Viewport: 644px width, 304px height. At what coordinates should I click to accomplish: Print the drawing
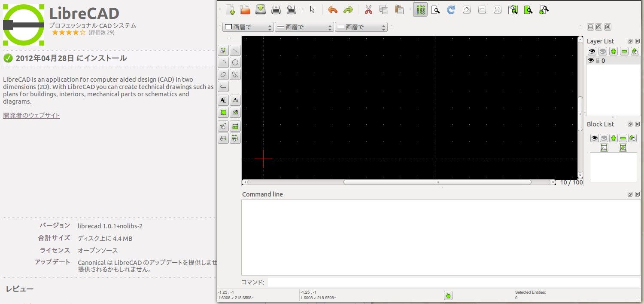276,9
